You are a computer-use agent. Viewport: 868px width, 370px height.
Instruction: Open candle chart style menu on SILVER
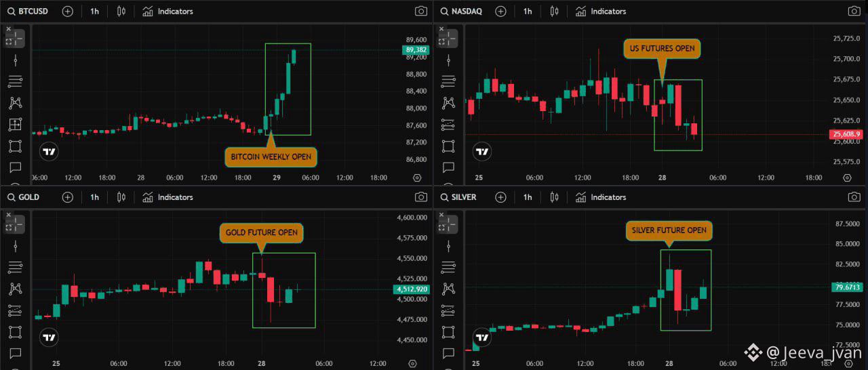click(555, 197)
